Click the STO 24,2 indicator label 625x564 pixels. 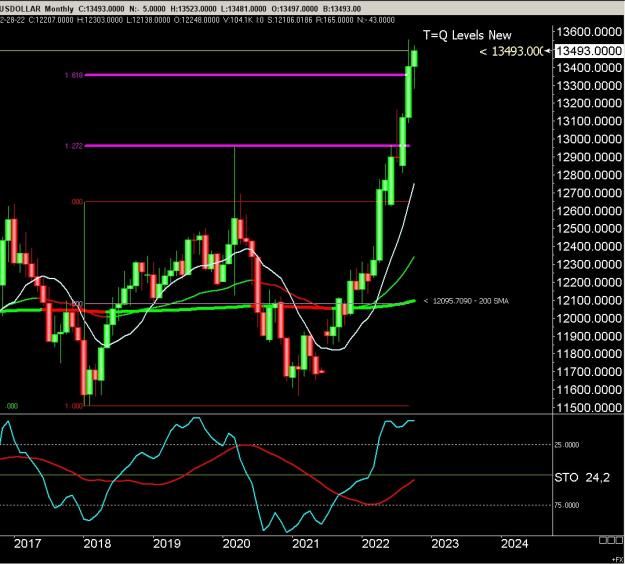[x=582, y=477]
